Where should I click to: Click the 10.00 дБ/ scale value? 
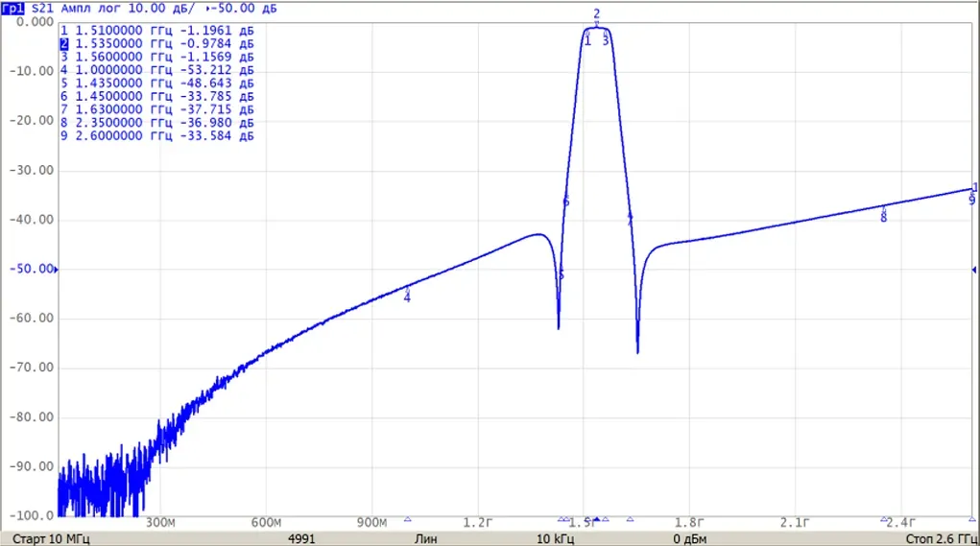(x=161, y=9)
